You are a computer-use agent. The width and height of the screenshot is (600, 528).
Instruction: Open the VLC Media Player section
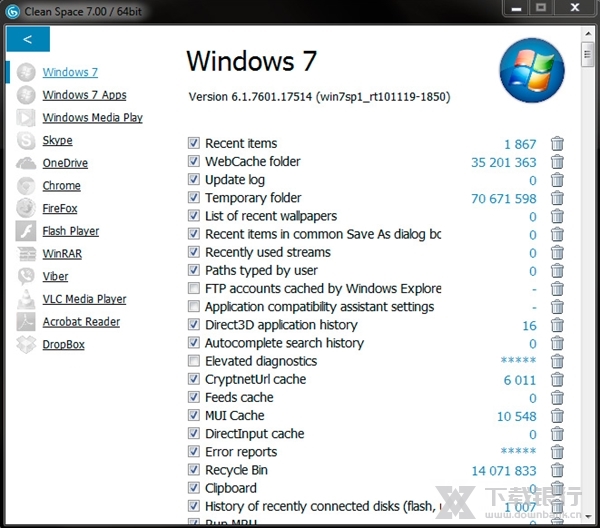[x=84, y=299]
